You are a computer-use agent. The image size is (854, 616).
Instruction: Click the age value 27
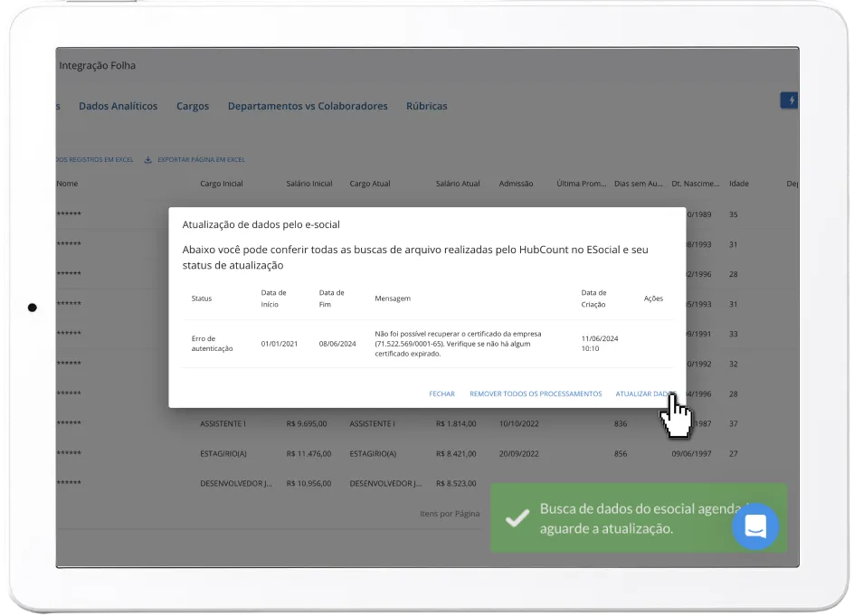[x=733, y=454]
